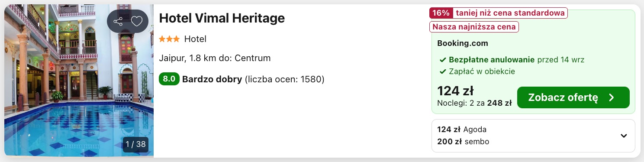
Task: Open the 200 zł sembo offer
Action: pyautogui.click(x=463, y=142)
